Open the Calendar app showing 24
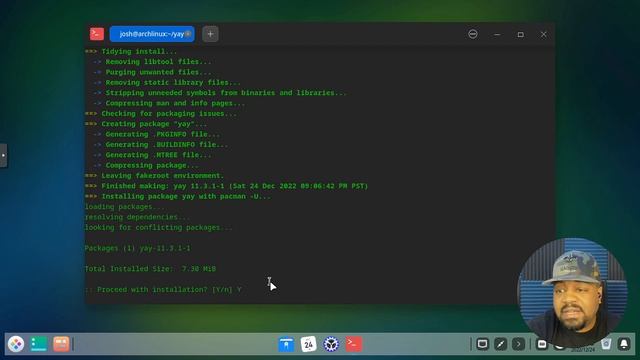Image resolution: width=640 pixels, height=360 pixels. pyautogui.click(x=309, y=344)
